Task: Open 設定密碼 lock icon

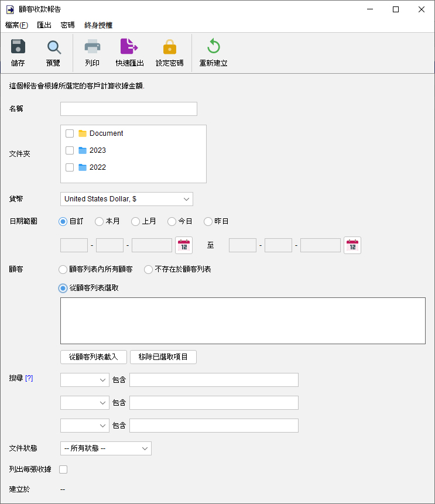Action: coord(170,47)
